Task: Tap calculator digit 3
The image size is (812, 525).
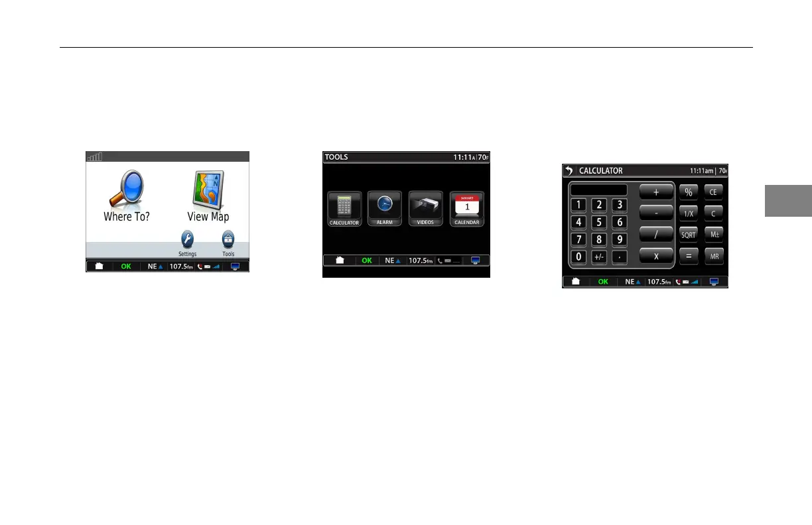Action: [620, 205]
